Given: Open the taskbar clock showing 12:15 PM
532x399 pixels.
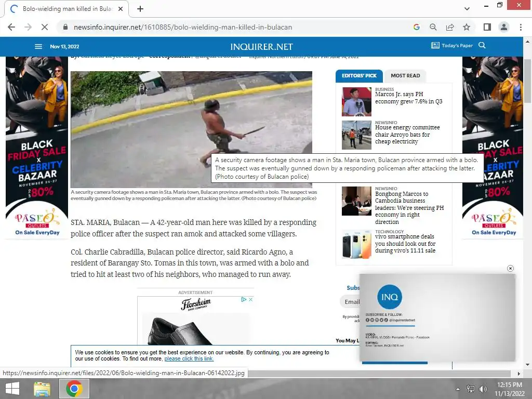Looking at the screenshot, I should click(x=509, y=389).
